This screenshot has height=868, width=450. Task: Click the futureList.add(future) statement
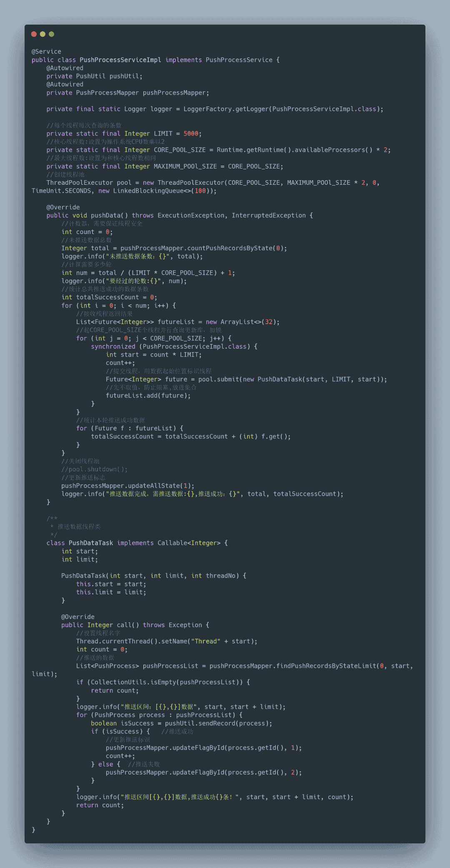tap(148, 396)
